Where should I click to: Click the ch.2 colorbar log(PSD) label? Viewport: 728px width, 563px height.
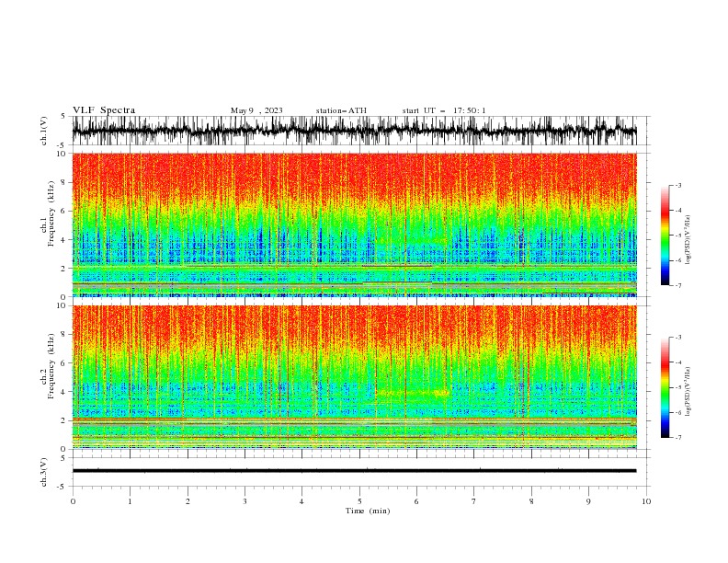click(x=688, y=391)
